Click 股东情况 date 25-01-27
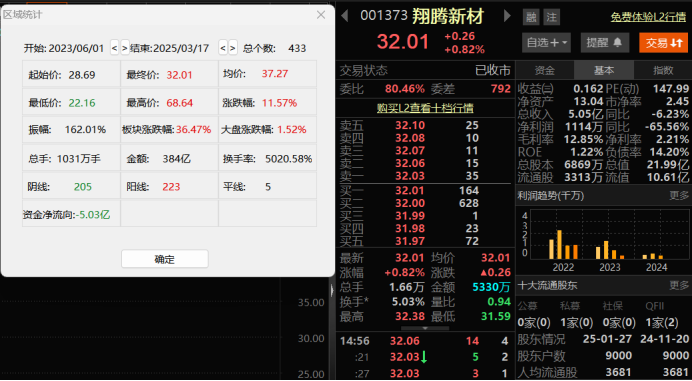Viewport: 692px width, 381px height. 607,340
